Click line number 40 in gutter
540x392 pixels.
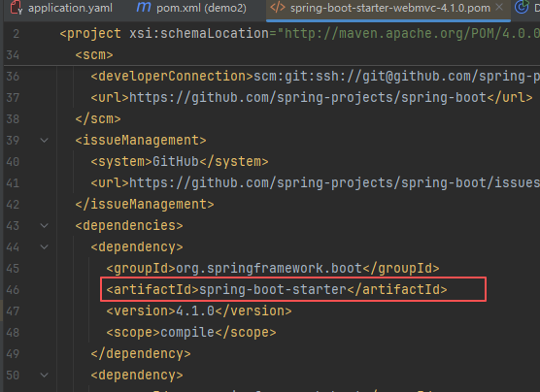click(13, 162)
